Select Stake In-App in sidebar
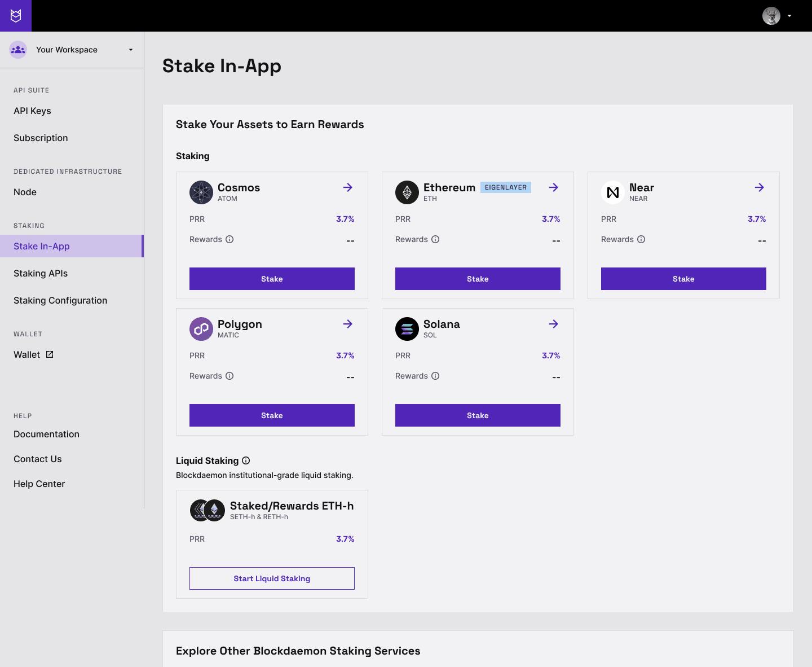The image size is (812, 667). [72, 246]
